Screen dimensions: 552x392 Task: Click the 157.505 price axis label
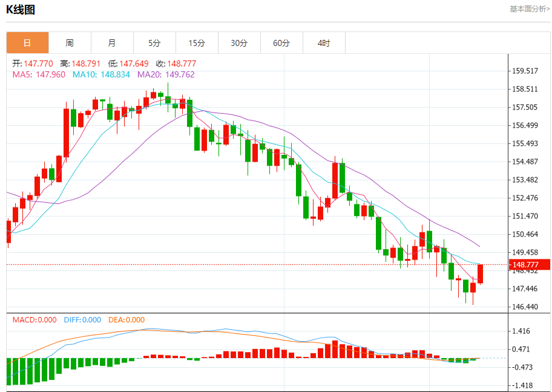click(x=525, y=107)
